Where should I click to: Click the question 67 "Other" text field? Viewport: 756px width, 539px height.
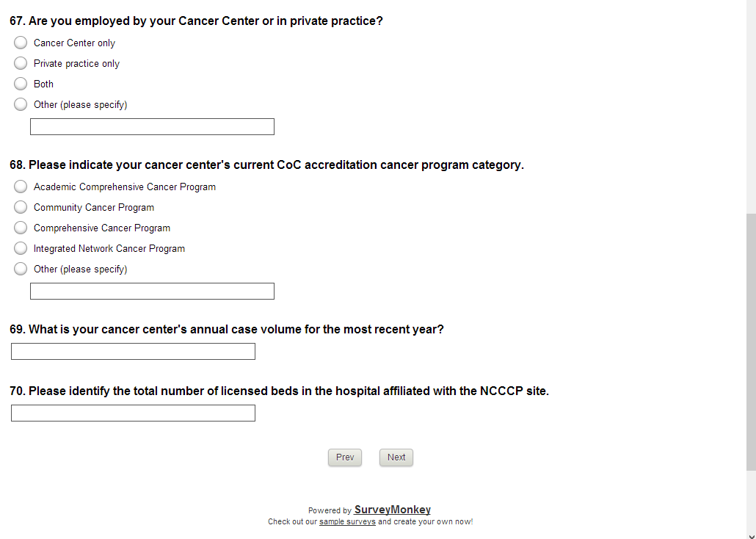[x=152, y=127]
